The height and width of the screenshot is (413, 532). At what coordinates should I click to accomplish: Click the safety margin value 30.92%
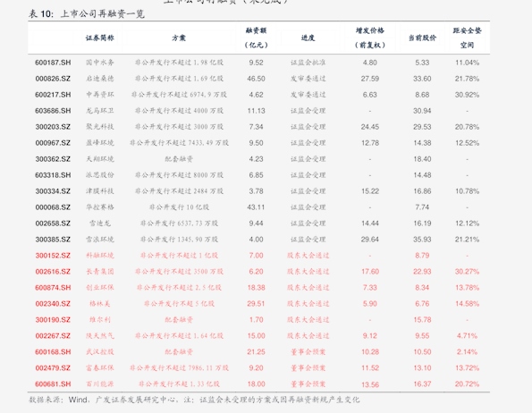pos(468,95)
